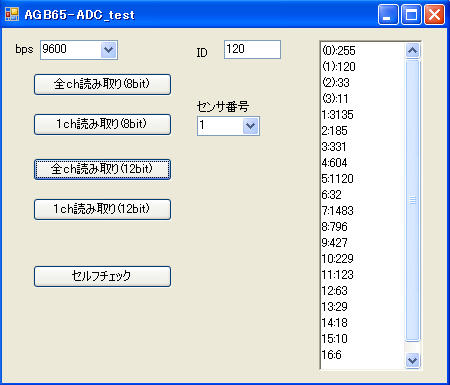The width and height of the screenshot is (450, 385).
Task: Open the センサ番号 sensor number dropdown
Action: (250, 126)
